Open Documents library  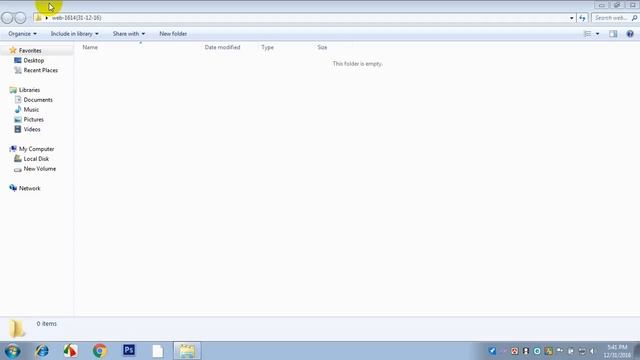click(38, 100)
